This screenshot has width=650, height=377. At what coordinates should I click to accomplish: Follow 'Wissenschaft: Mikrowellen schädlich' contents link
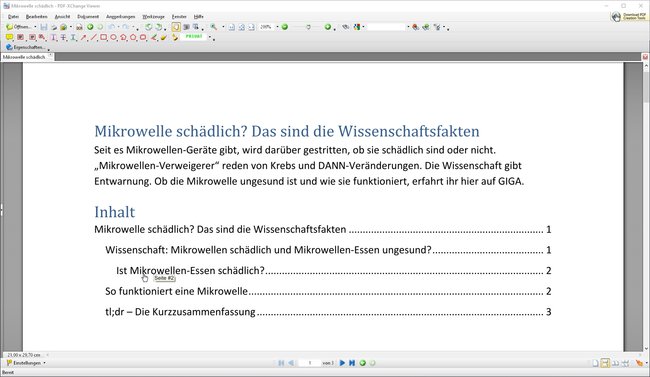pyautogui.click(x=269, y=250)
